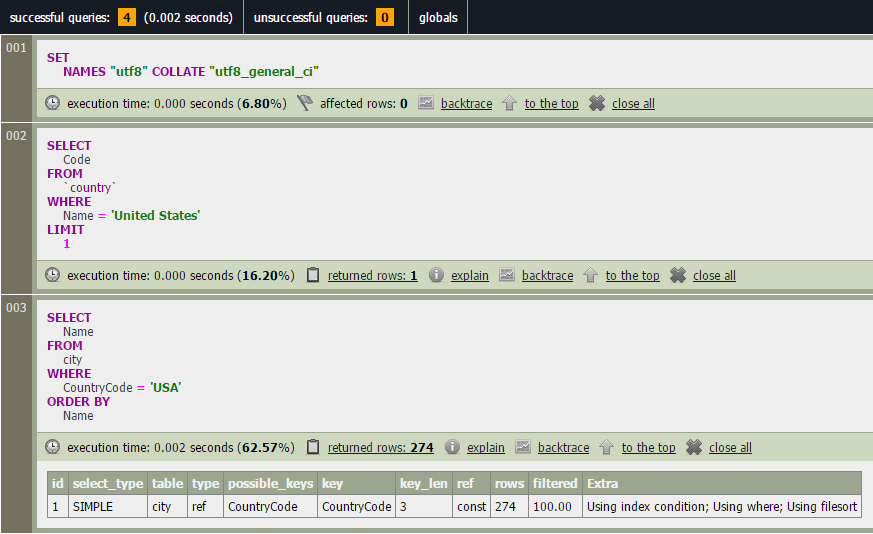Click execution time 62.57% text in query 003

pos(181,448)
